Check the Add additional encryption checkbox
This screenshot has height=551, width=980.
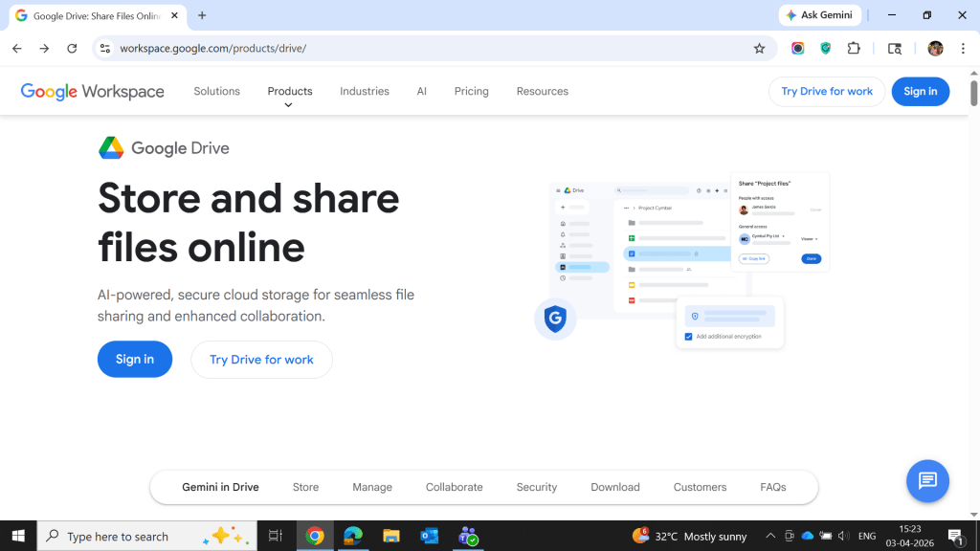tap(689, 337)
